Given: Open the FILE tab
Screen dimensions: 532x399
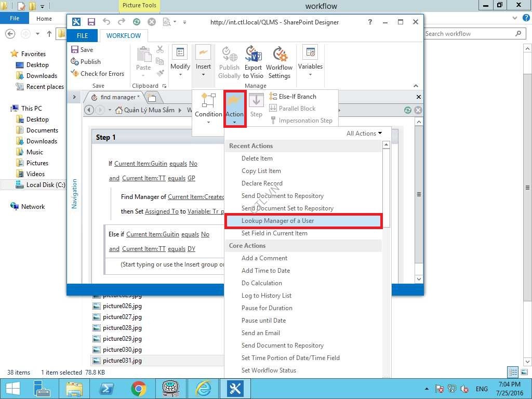Looking at the screenshot, I should click(83, 36).
